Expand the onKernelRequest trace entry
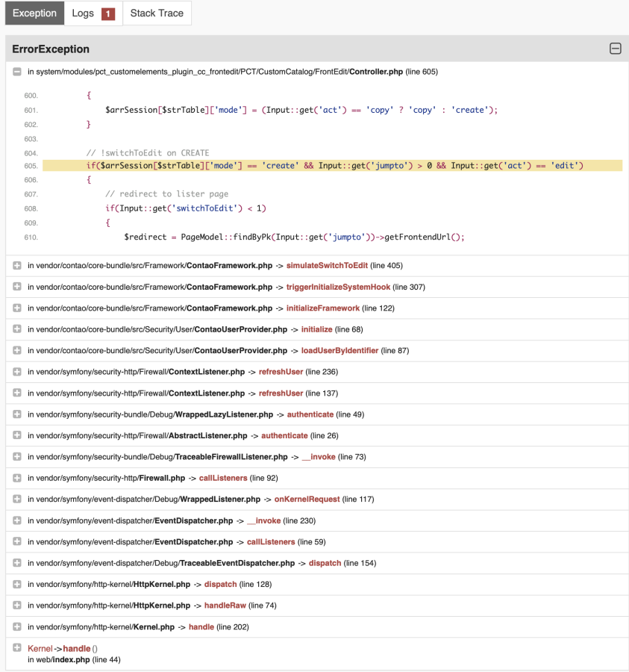 point(17,499)
